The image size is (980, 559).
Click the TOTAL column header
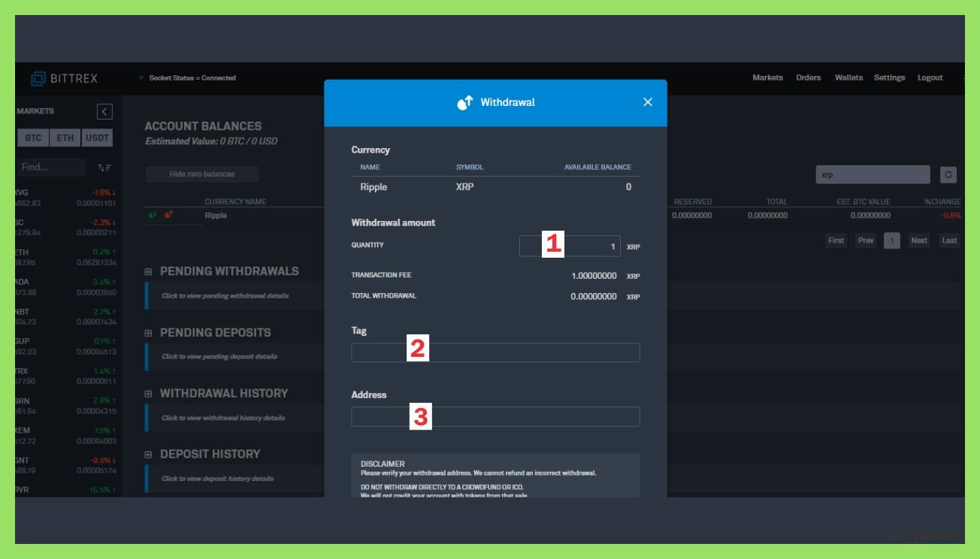(776, 202)
